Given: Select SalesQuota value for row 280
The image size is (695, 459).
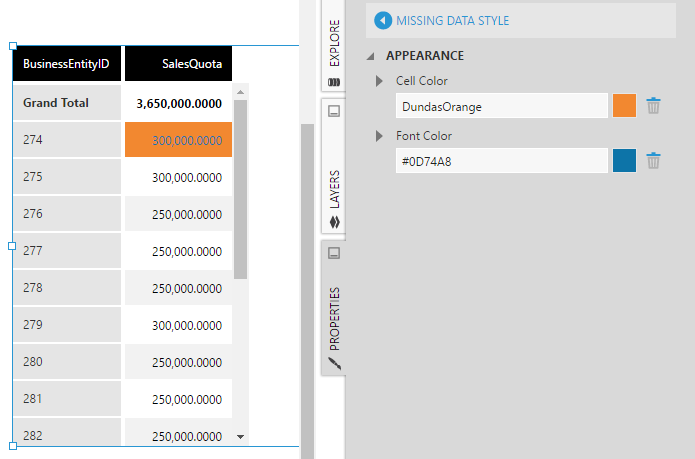Looking at the screenshot, I should [178, 362].
